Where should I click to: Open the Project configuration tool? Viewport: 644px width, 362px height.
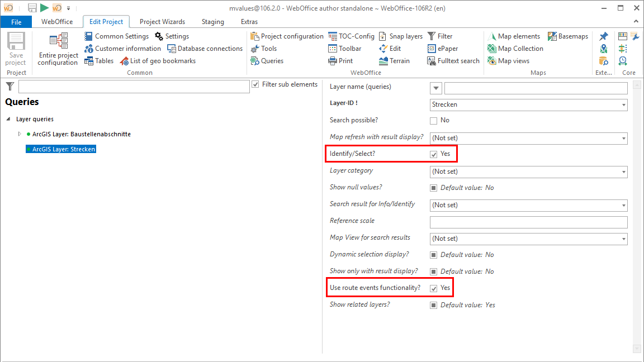(x=286, y=36)
